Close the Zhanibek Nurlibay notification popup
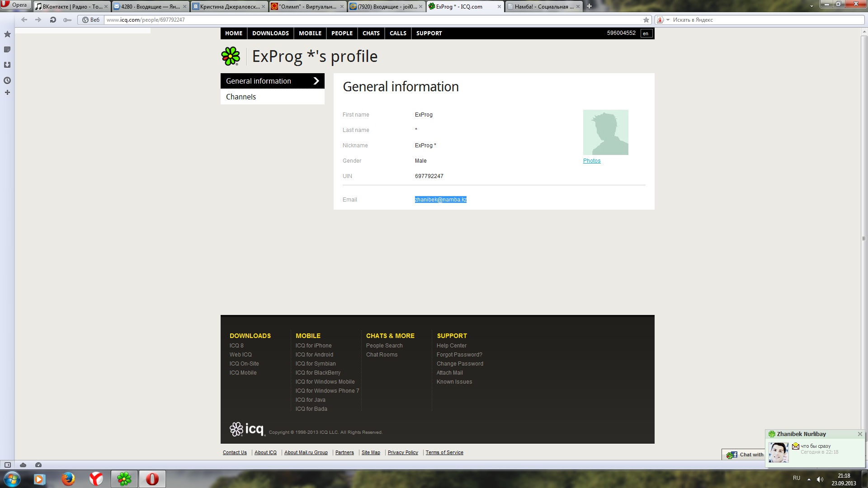Screen dimensions: 868x488 click(x=860, y=434)
